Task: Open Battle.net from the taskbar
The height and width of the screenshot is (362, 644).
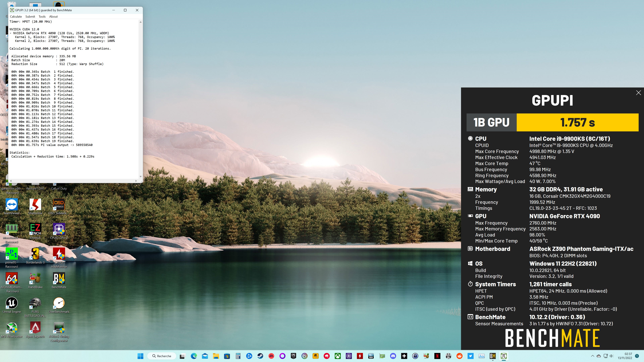Action: point(249,356)
